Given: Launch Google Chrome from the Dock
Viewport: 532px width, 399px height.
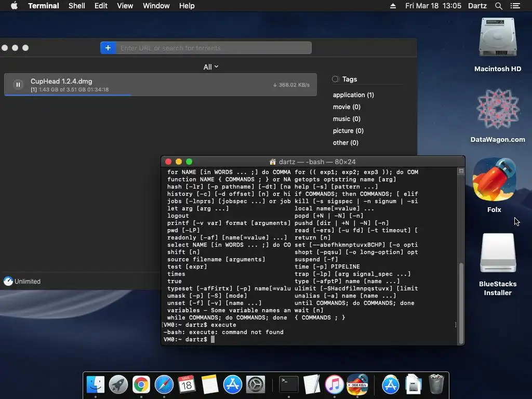Looking at the screenshot, I should [141, 384].
